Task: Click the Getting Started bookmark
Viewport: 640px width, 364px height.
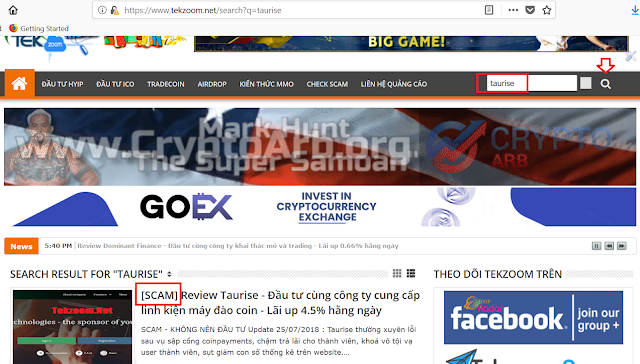Action: click(39, 28)
